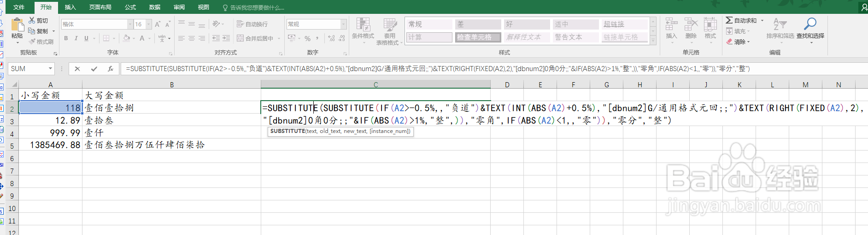Cancel formula entry with the X button
This screenshot has width=868, height=235.
click(77, 69)
